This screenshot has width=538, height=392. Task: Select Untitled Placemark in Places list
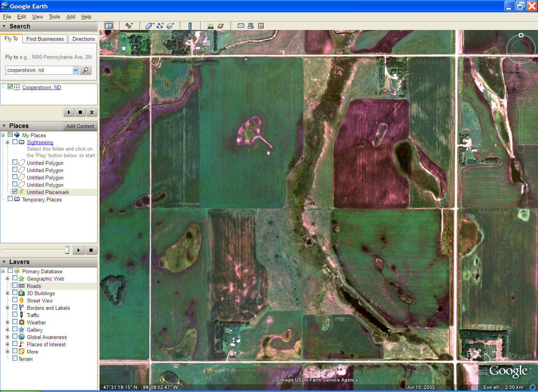point(48,192)
